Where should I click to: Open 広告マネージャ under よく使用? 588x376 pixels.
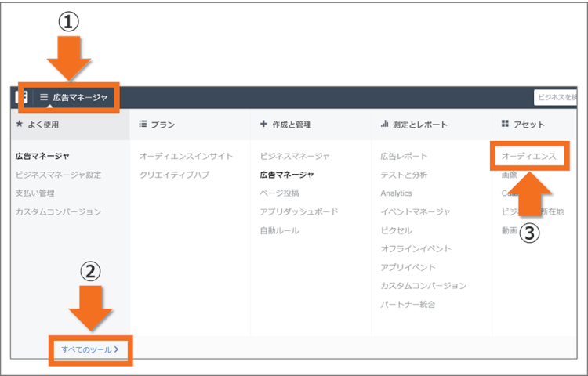click(x=42, y=156)
